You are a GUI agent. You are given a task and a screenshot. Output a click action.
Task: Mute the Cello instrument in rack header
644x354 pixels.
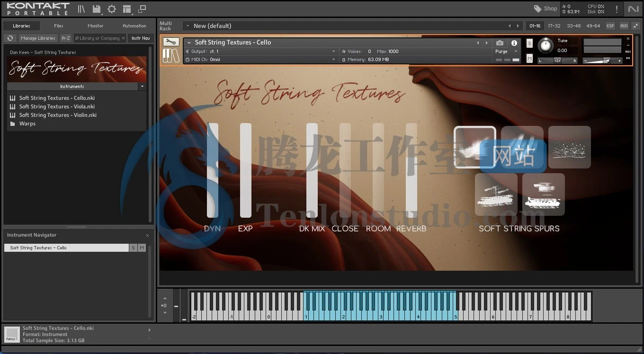pos(529,59)
